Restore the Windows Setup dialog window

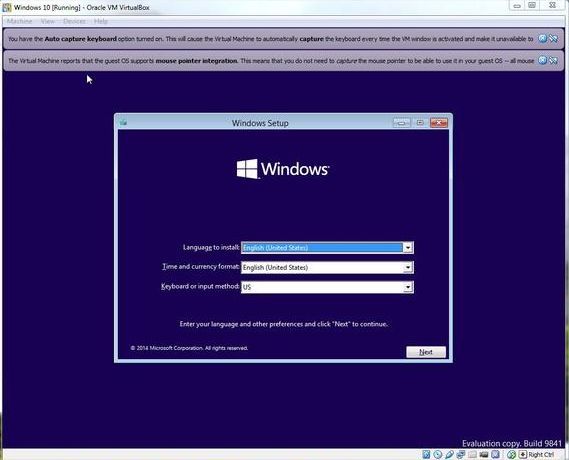[x=420, y=123]
